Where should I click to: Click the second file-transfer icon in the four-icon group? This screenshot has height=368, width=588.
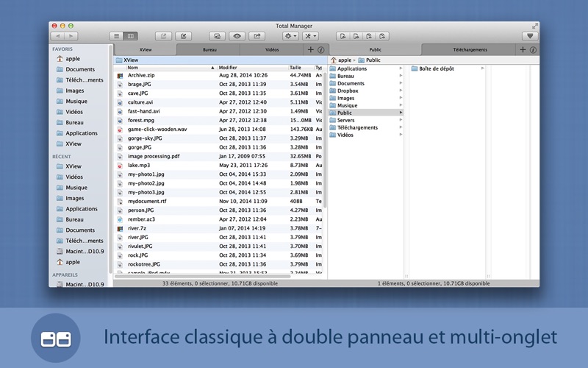point(356,36)
